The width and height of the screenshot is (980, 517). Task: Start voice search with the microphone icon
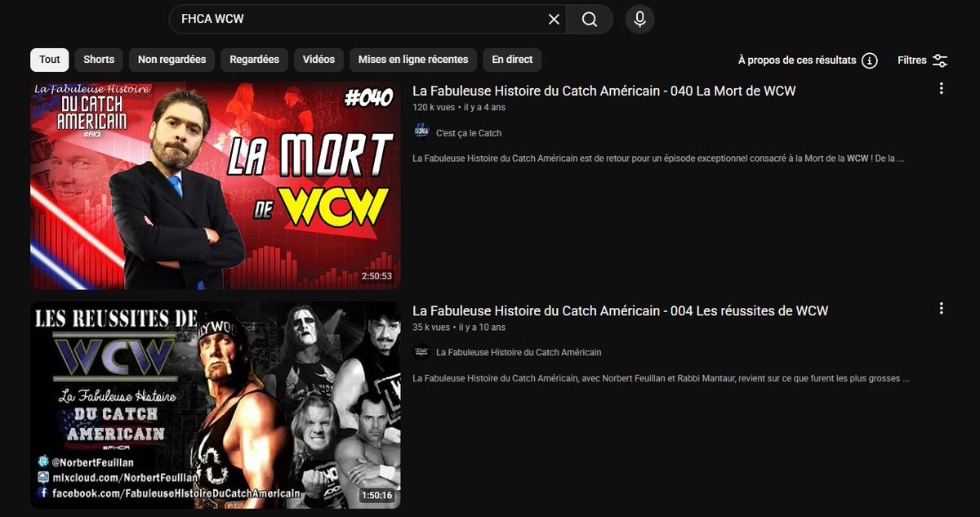[639, 19]
